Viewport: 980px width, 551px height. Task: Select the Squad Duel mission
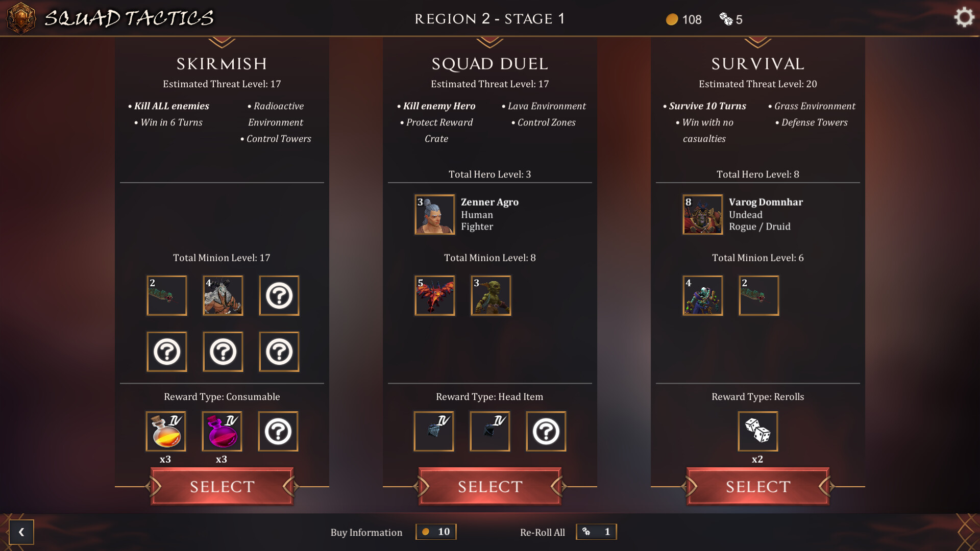coord(490,487)
